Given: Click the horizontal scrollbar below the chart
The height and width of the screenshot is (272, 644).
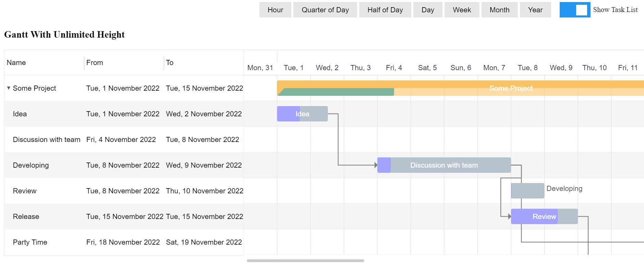Looking at the screenshot, I should click(305, 260).
